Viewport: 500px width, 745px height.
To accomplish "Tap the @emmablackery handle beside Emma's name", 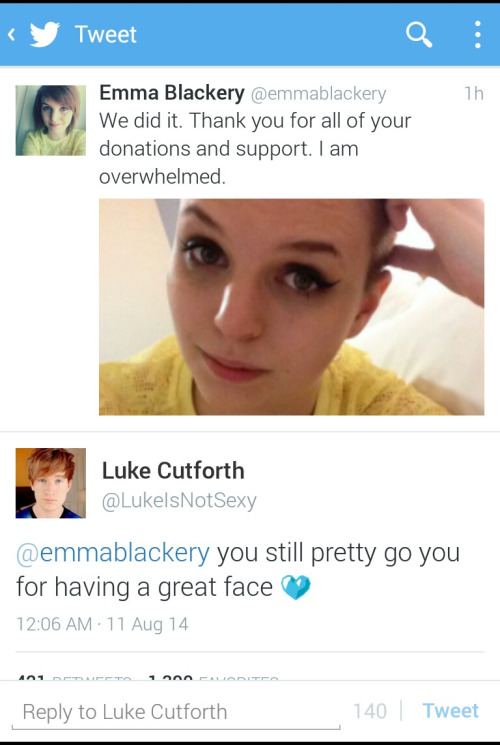I will pos(318,94).
